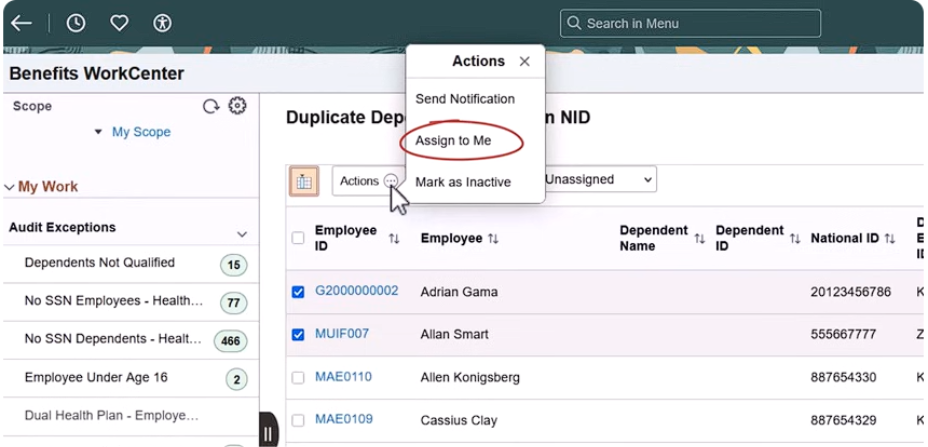
Task: Open Employee Under Age 16 item
Action: 96,378
